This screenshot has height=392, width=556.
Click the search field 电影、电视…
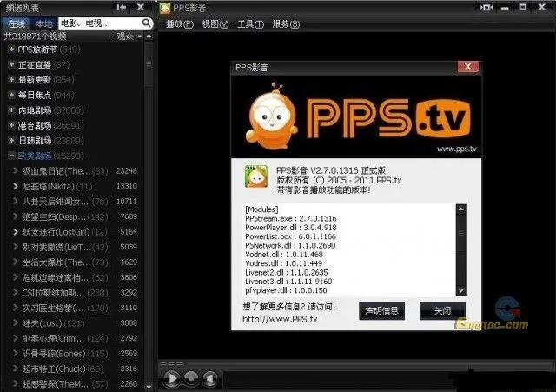point(101,23)
